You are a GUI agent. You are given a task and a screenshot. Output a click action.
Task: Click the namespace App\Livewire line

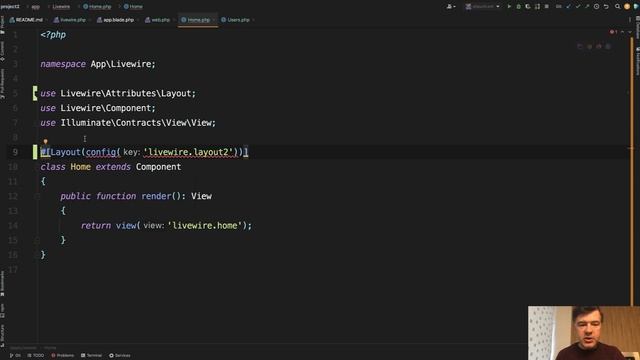coord(98,64)
